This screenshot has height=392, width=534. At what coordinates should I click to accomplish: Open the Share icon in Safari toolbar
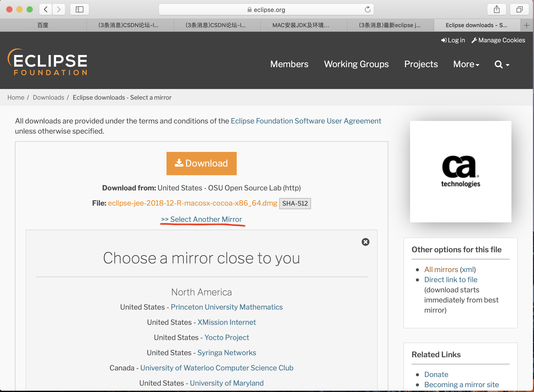click(497, 10)
